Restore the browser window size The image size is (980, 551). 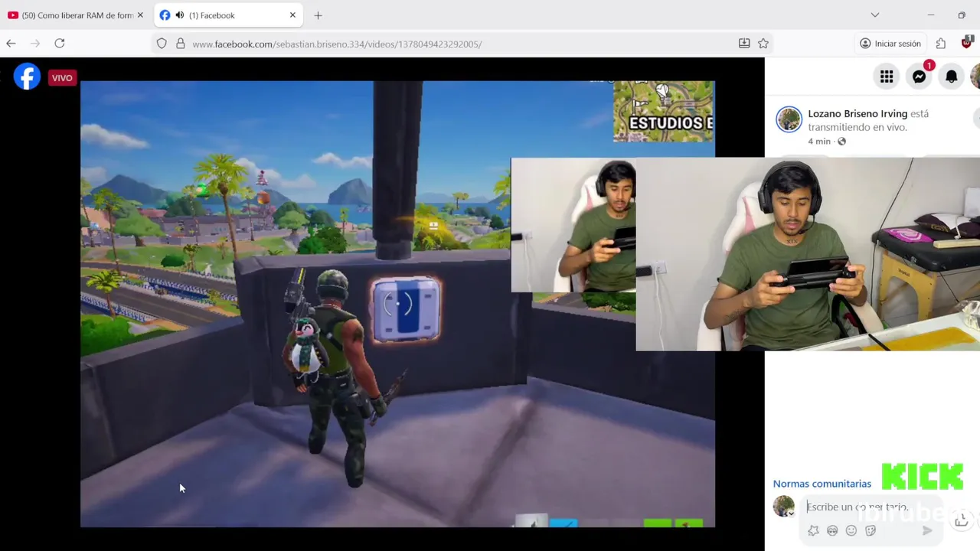coord(962,15)
